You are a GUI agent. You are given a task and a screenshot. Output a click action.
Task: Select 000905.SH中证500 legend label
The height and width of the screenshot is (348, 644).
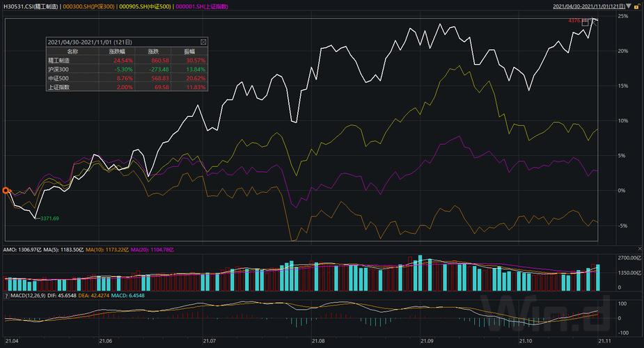pyautogui.click(x=145, y=6)
